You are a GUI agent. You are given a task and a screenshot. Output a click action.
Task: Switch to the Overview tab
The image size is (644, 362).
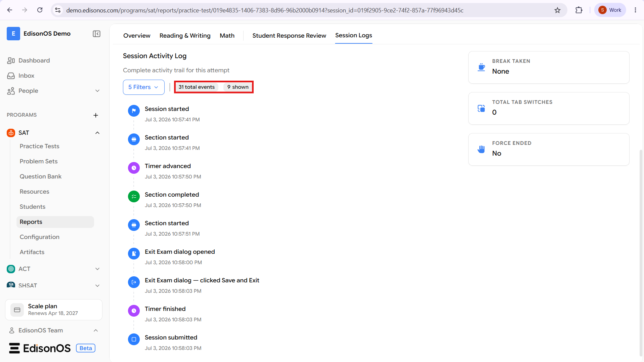[x=137, y=36]
